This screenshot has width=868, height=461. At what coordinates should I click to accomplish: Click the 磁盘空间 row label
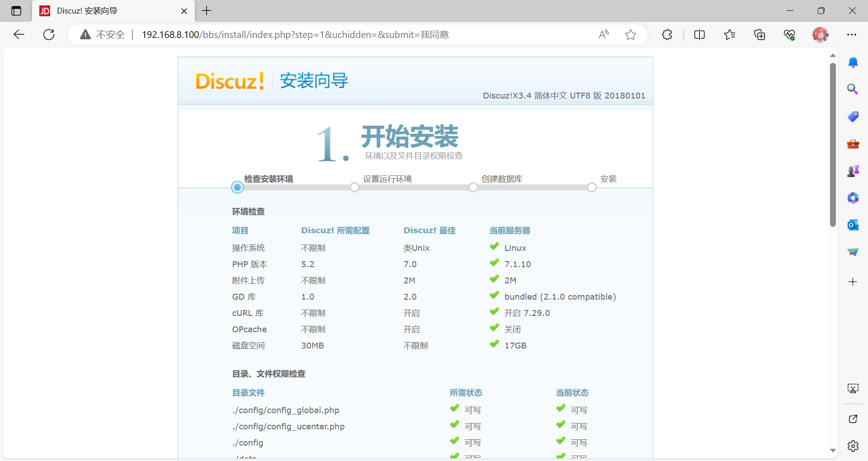[x=248, y=346]
